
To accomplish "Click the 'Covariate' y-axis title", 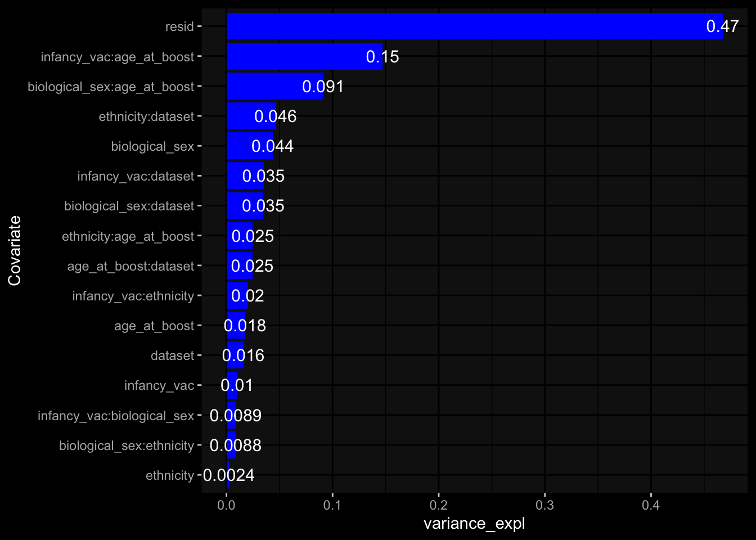I will click(15, 251).
